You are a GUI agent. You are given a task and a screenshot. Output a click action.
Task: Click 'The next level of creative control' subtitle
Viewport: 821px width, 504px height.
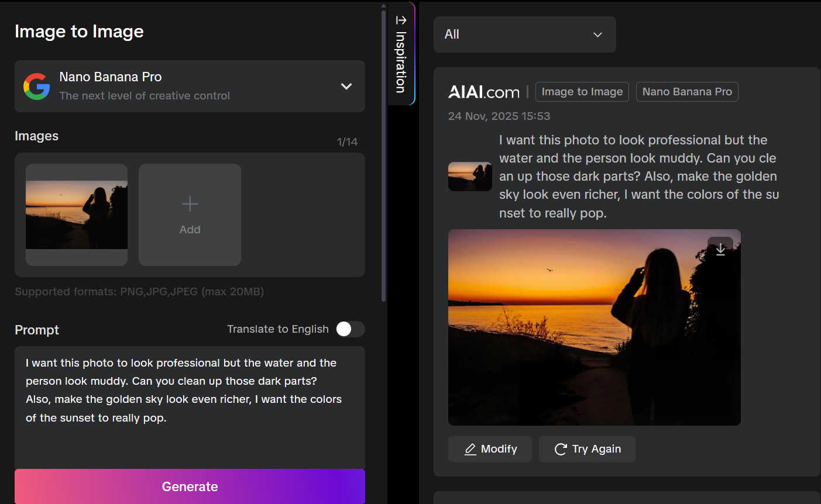coord(145,96)
